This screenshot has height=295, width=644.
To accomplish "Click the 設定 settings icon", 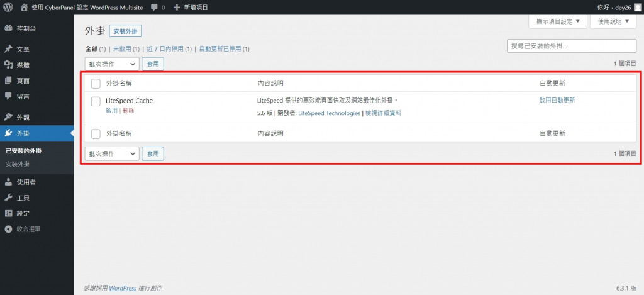I will [8, 214].
